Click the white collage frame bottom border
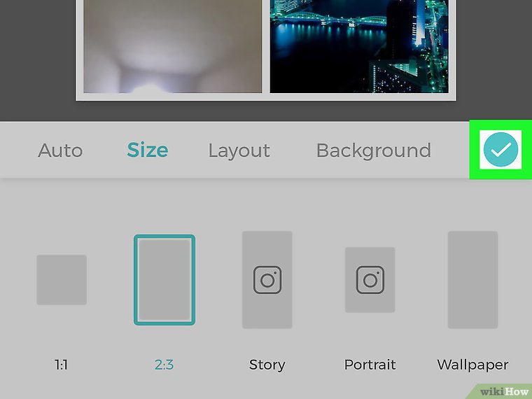Image resolution: width=532 pixels, height=399 pixels. tap(266, 97)
